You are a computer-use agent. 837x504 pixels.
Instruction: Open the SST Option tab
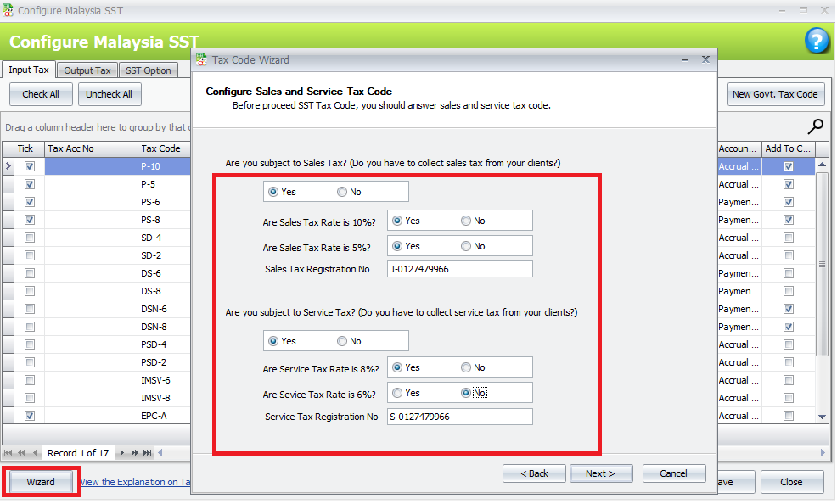pyautogui.click(x=149, y=70)
